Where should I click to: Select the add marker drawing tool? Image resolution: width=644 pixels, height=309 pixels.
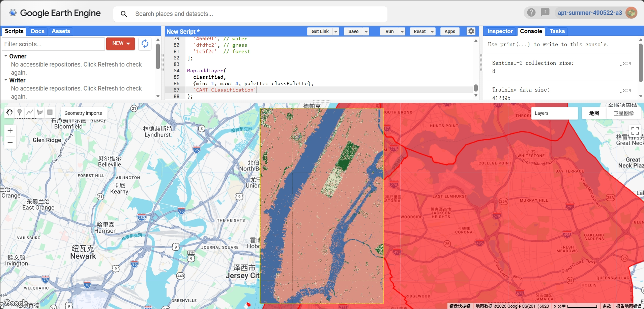(20, 112)
